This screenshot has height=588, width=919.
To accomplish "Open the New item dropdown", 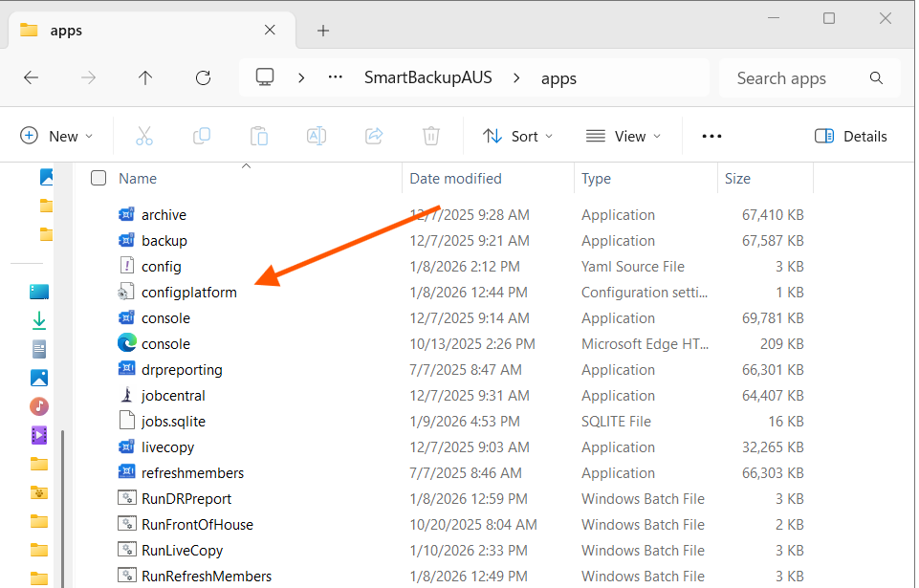I will 56,136.
